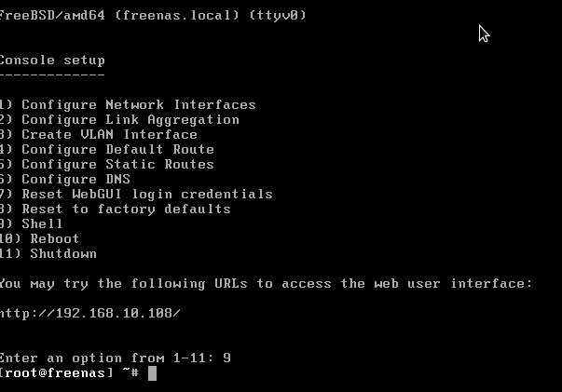
Task: Click the web user interface message line
Action: tap(267, 284)
